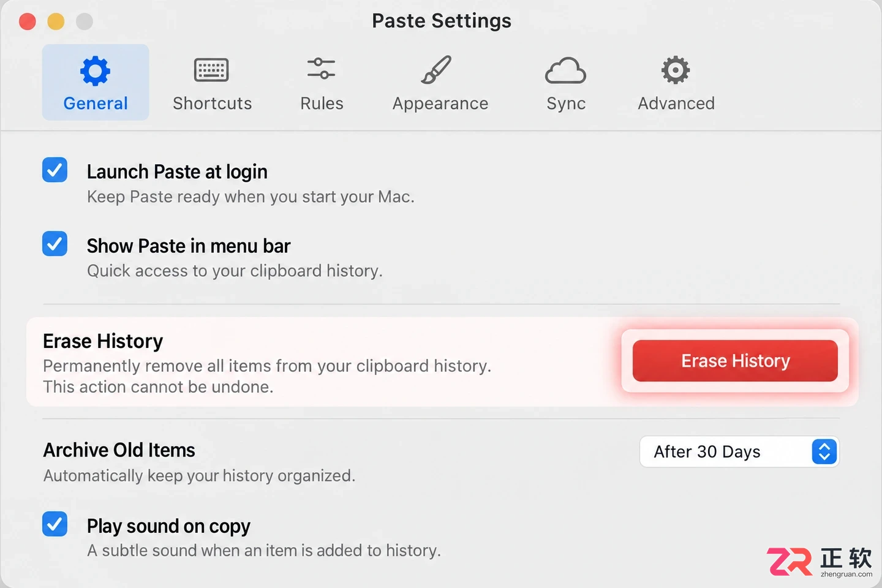Click the Rules sliders icon
The width and height of the screenshot is (882, 588).
coord(322,69)
